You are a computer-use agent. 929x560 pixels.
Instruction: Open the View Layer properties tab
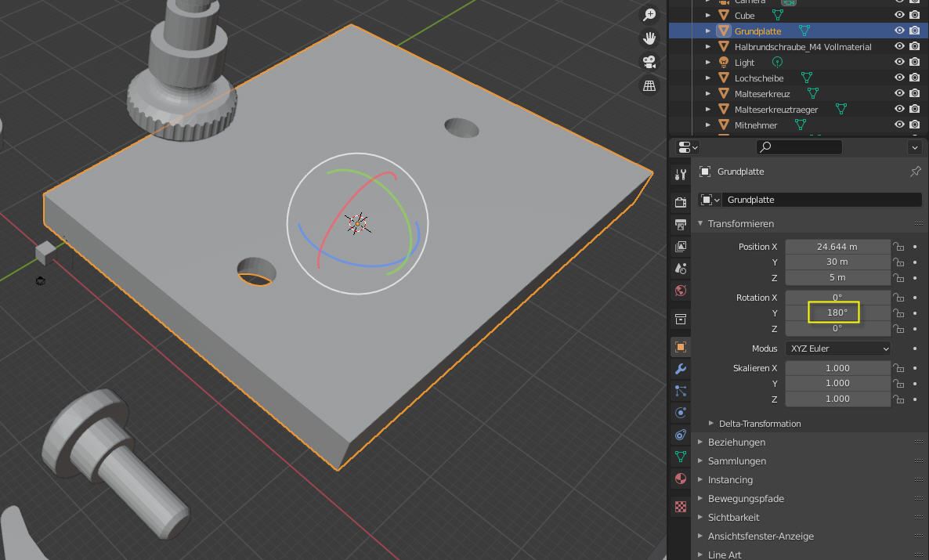coord(681,247)
